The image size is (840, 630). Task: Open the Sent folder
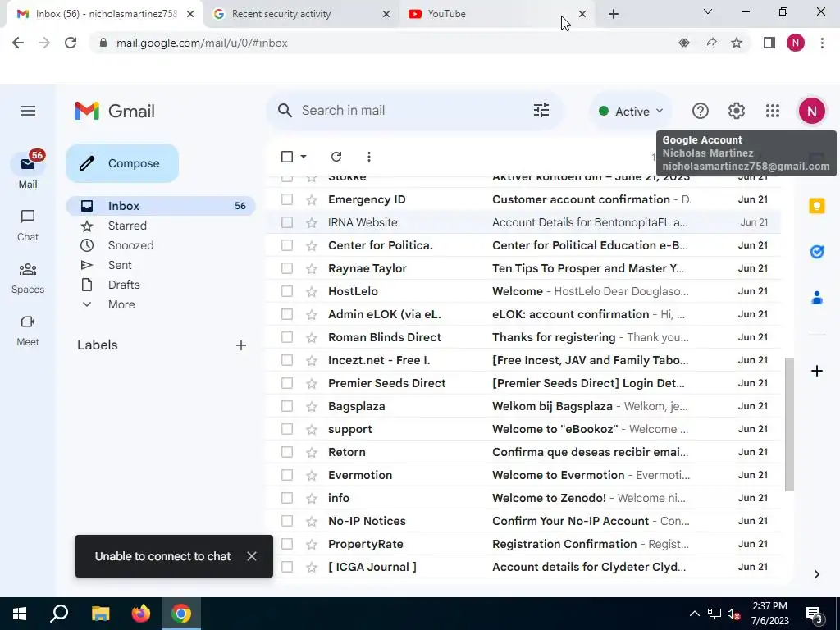161,265
